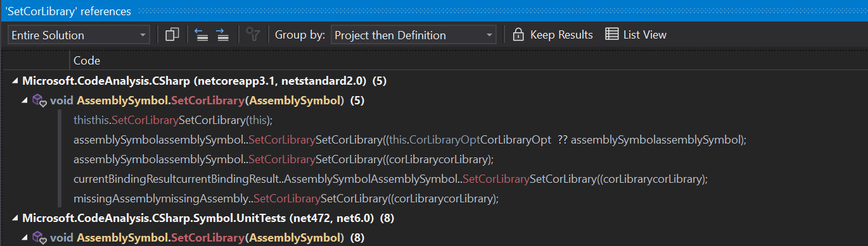Click the Code column header
Screen dimensions: 868x246
click(87, 61)
